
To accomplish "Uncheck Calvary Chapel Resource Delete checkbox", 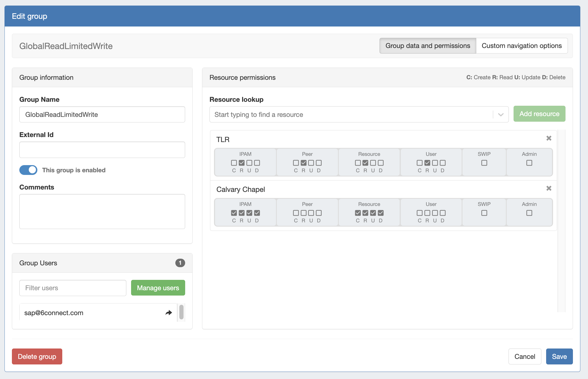I will [x=381, y=213].
